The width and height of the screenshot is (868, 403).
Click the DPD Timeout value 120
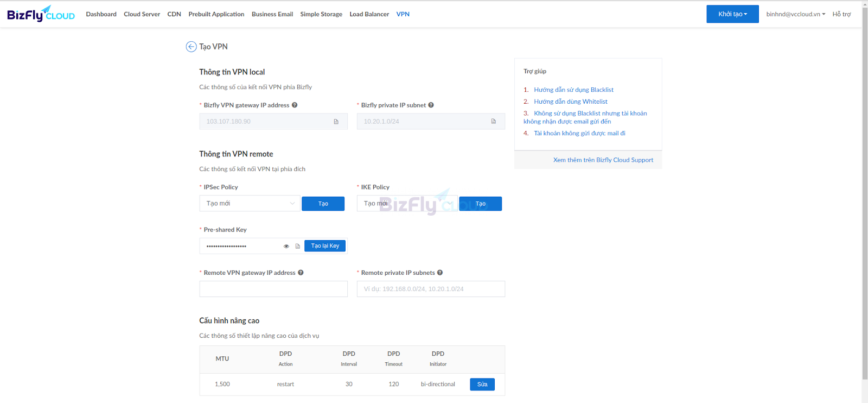pyautogui.click(x=394, y=385)
